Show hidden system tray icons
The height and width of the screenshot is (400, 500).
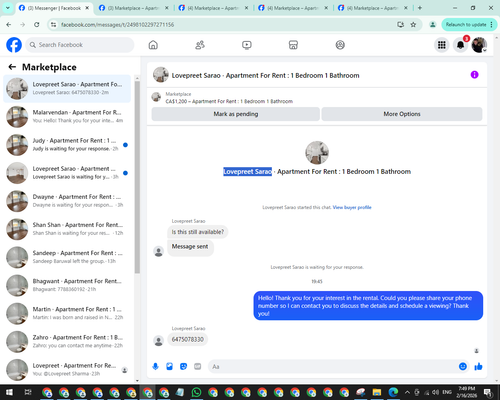click(x=407, y=392)
